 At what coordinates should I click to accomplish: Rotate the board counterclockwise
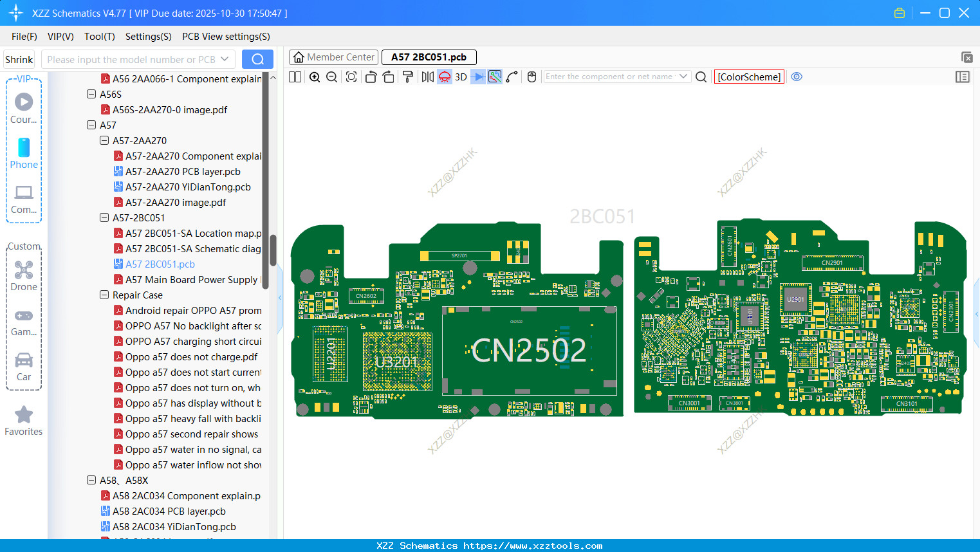coord(371,77)
